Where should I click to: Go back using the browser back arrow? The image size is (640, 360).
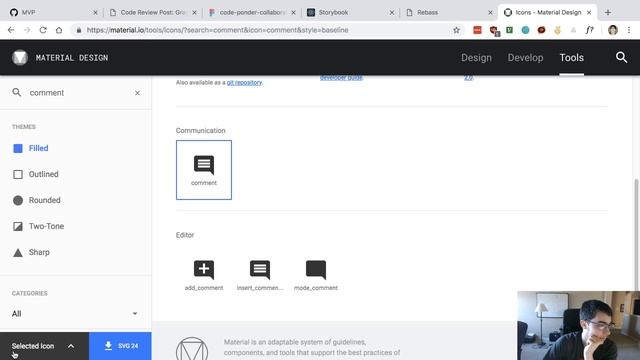click(x=11, y=30)
